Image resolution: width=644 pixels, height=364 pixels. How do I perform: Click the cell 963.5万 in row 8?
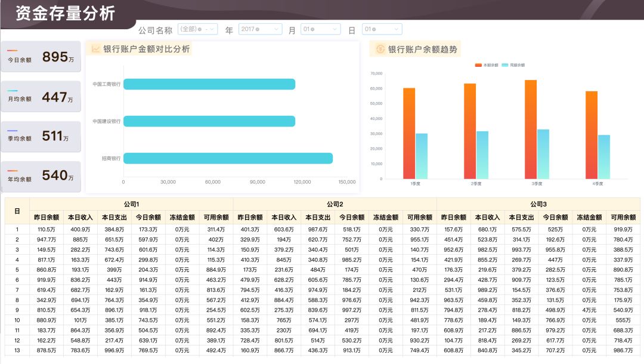pos(453,300)
